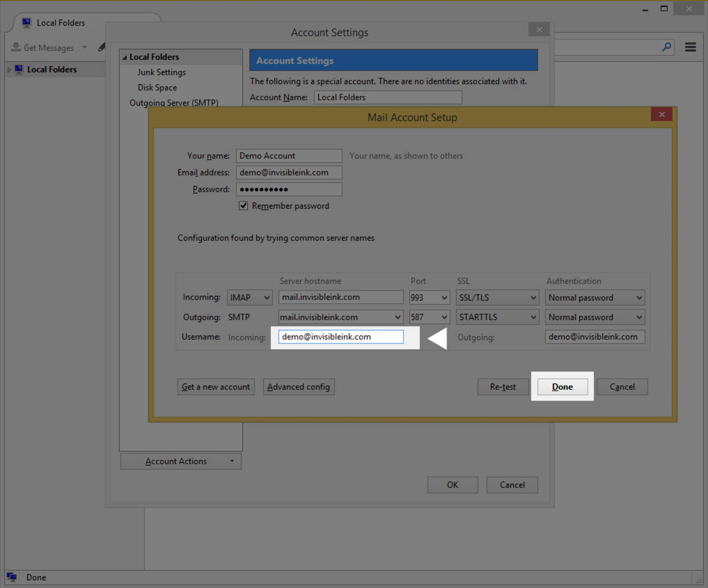Viewport: 708px width, 588px height.
Task: Open the outgoing server hostname dropdown
Action: pos(398,317)
